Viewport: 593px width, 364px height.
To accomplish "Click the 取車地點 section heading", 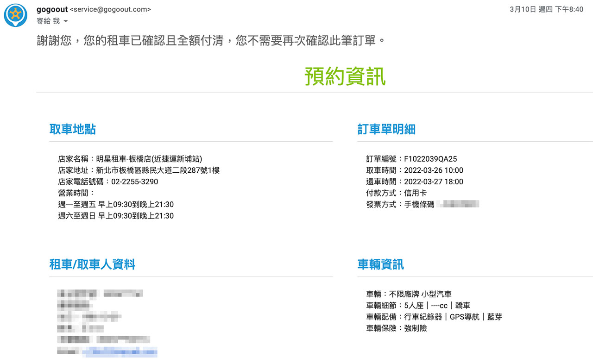I will coord(73,129).
